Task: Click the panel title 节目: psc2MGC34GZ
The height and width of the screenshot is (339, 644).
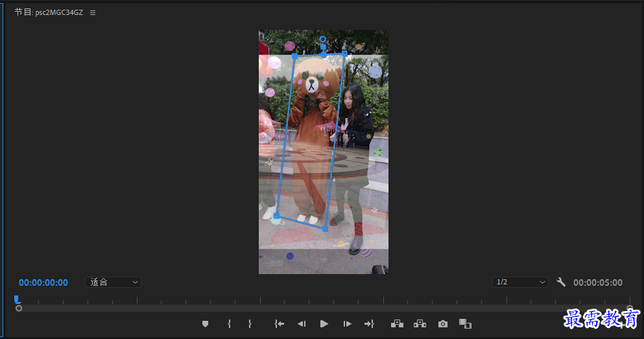Action: pyautogui.click(x=49, y=12)
